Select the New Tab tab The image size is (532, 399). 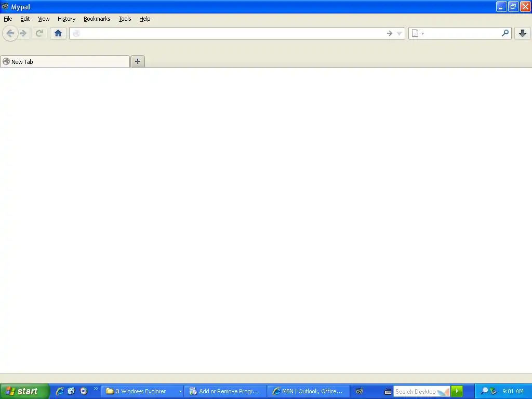[65, 61]
